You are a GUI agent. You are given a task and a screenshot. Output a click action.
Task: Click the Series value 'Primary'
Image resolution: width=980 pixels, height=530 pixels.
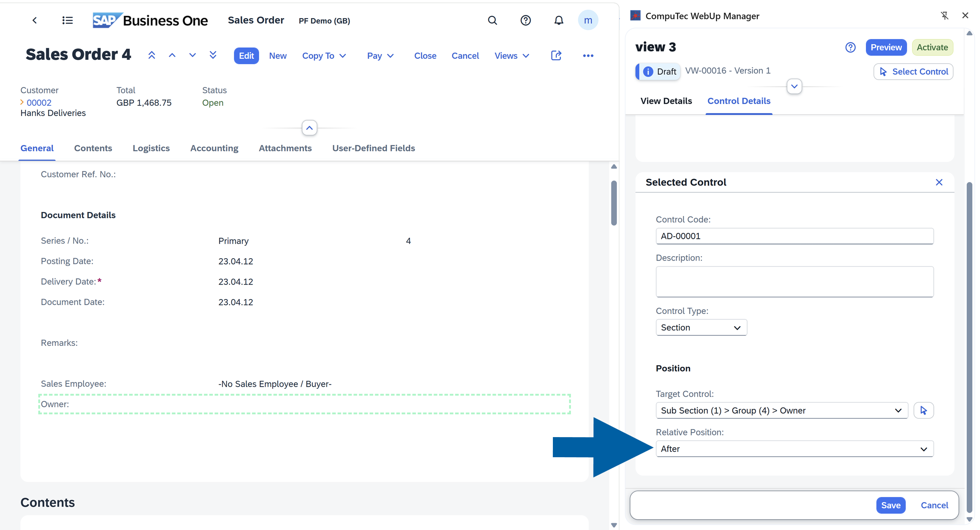233,241
